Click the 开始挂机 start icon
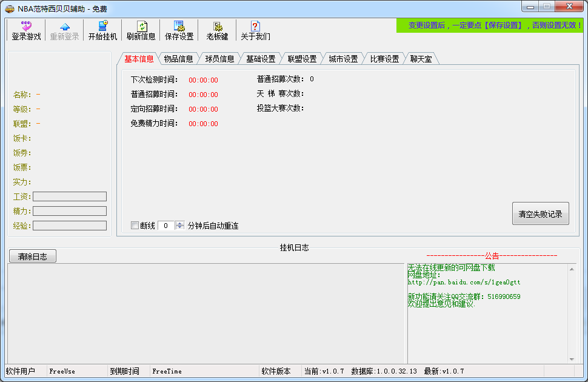Image resolution: width=588 pixels, height=382 pixels. 102,26
